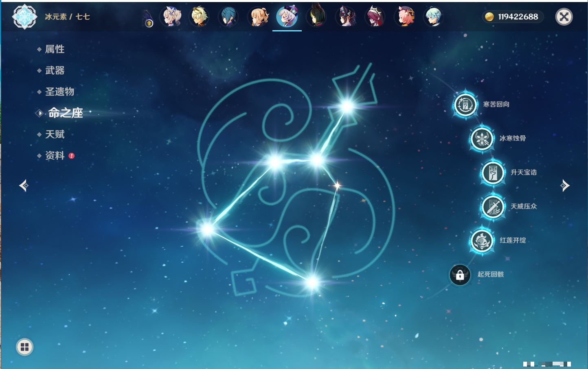
Task: Select Jean's ponytail avatar
Action: coord(259,17)
